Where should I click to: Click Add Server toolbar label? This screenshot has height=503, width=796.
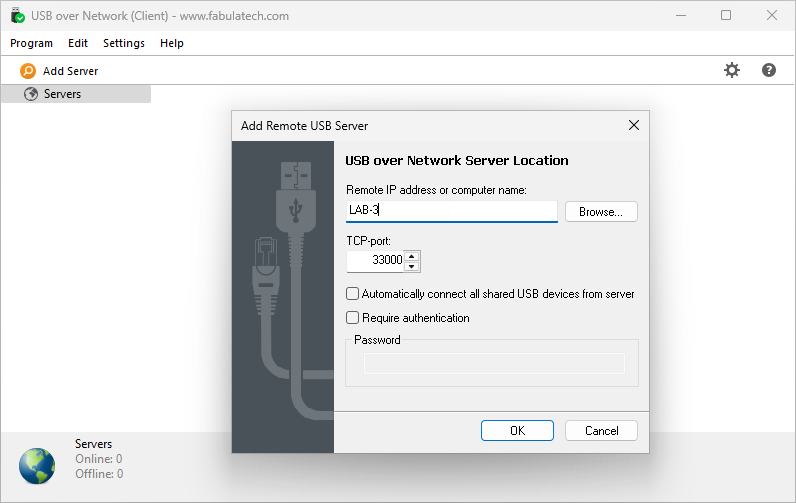pos(71,71)
